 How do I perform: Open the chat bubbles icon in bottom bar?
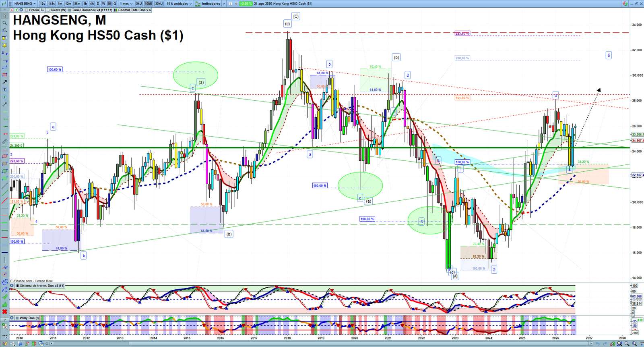[x=20, y=343]
